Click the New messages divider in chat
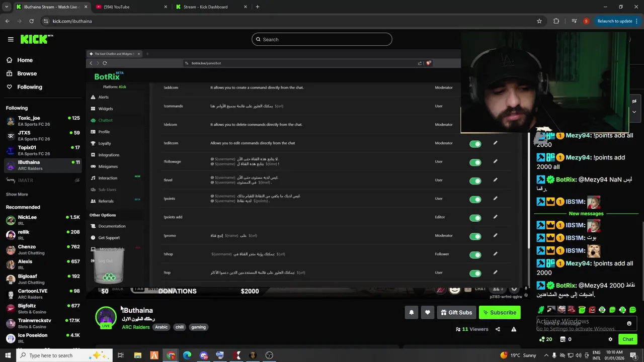The image size is (644, 362). coord(586,213)
